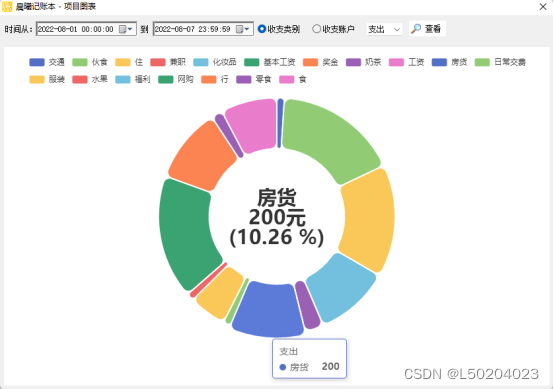Toggle the 食 legend item
The image size is (554, 389).
click(293, 79)
